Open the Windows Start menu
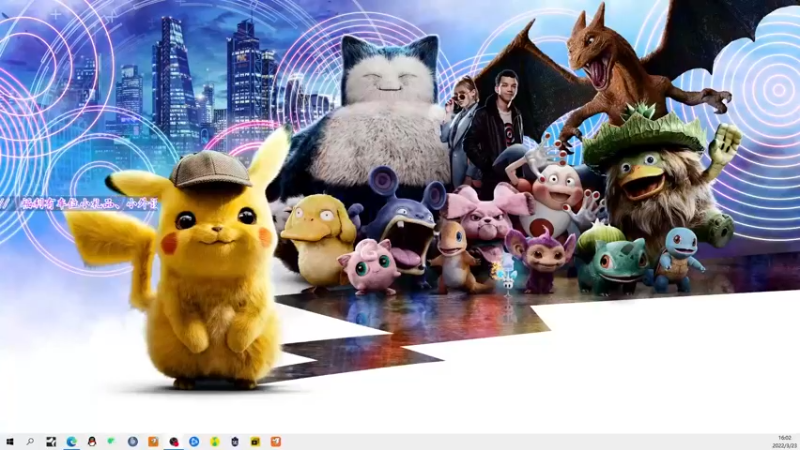This screenshot has height=450, width=800. (10, 442)
